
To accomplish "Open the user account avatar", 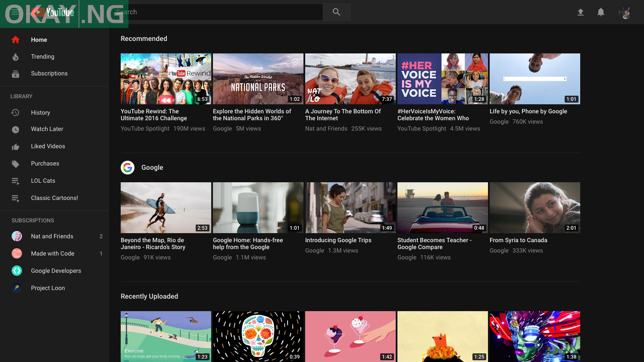I will click(x=625, y=12).
